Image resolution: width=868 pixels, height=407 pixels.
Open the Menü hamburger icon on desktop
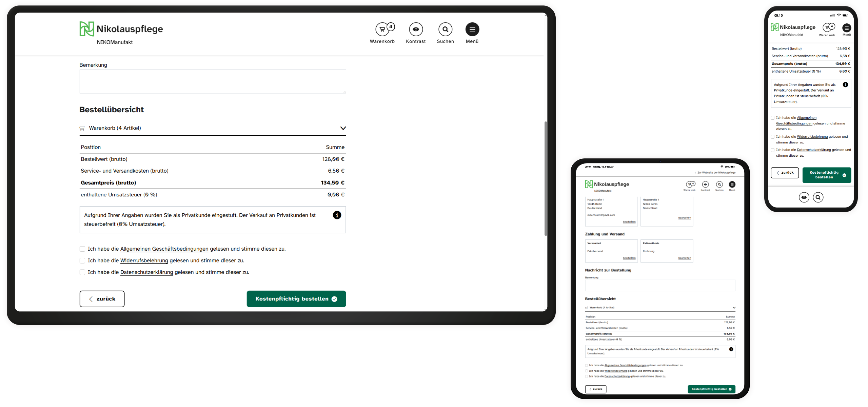pyautogui.click(x=472, y=30)
